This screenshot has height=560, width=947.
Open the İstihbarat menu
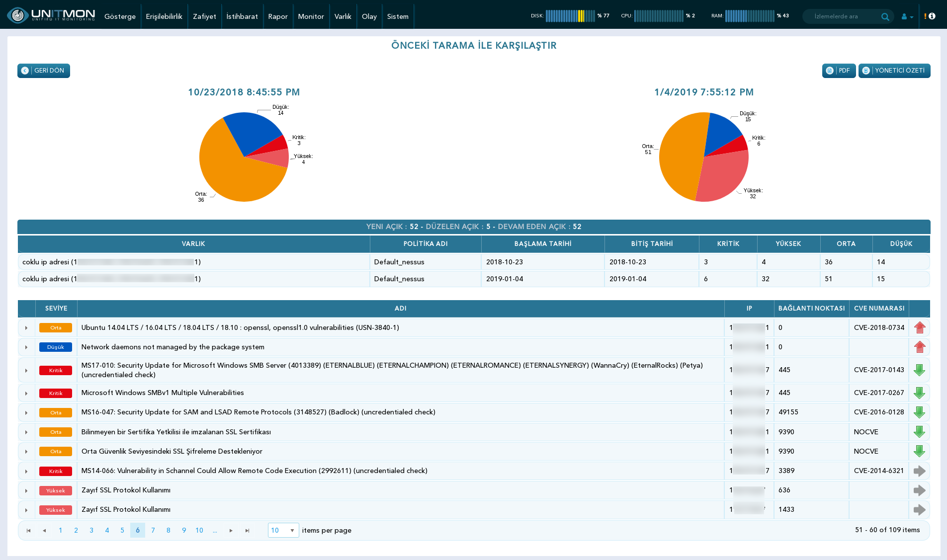[242, 16]
